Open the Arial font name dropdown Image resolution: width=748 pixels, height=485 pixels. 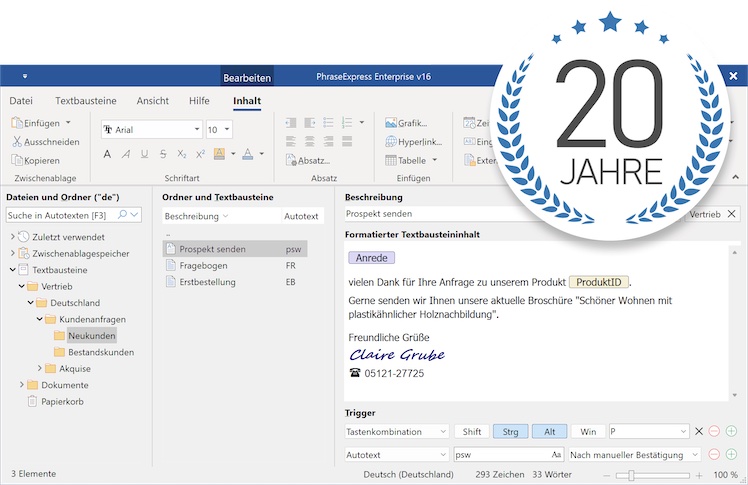pos(196,129)
